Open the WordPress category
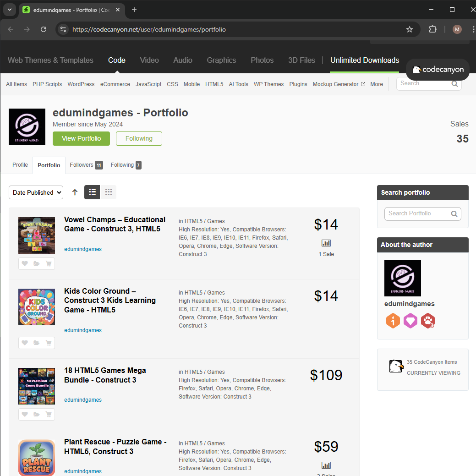This screenshot has height=476, width=476. tap(81, 84)
